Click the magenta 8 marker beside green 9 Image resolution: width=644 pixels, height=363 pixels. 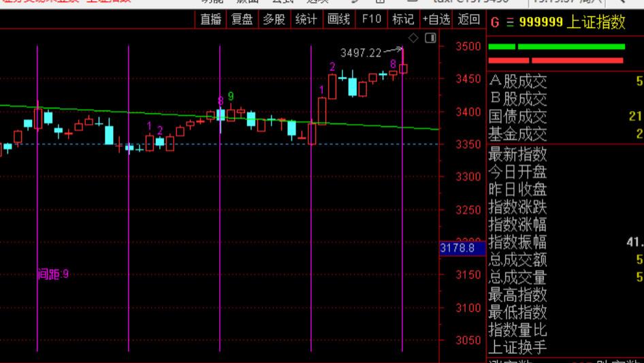(221, 101)
